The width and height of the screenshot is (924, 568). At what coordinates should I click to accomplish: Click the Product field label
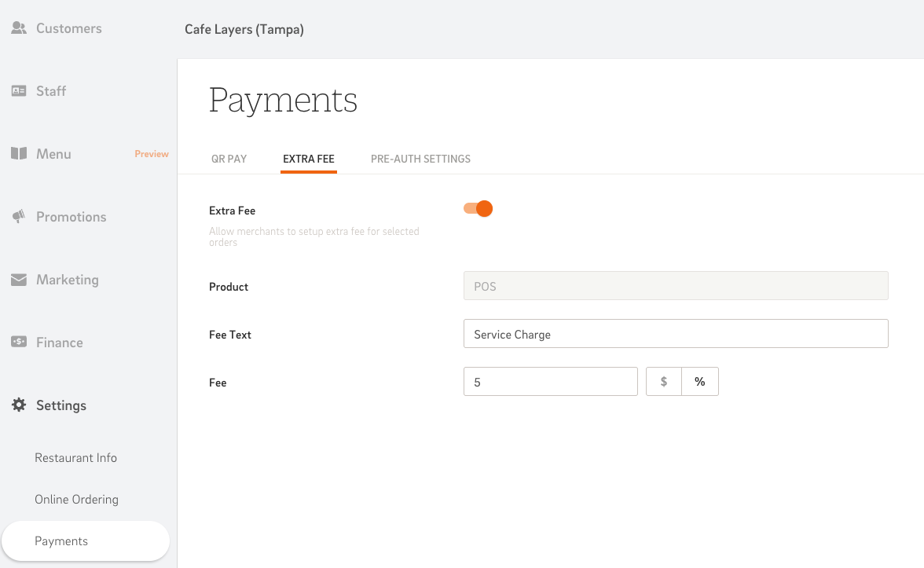[x=229, y=286]
